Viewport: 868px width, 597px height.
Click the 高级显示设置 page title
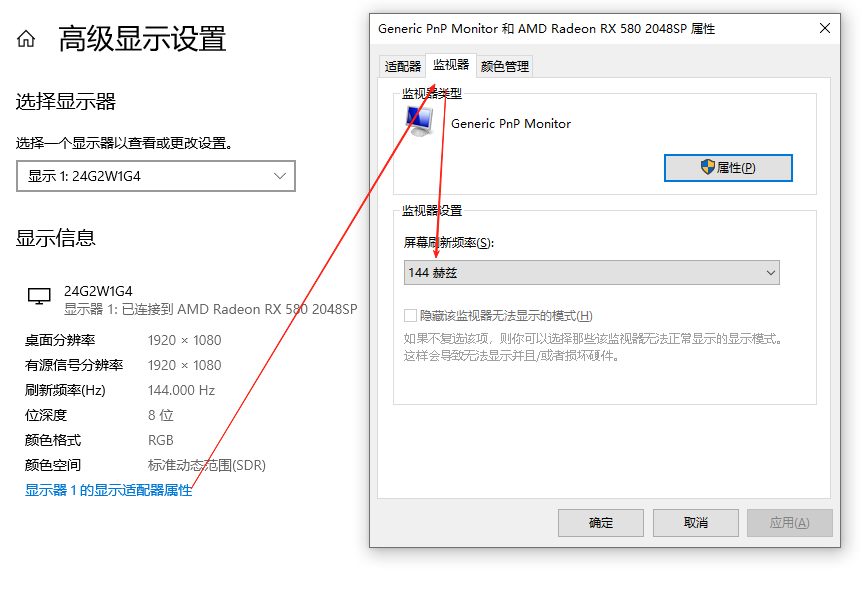tap(142, 39)
